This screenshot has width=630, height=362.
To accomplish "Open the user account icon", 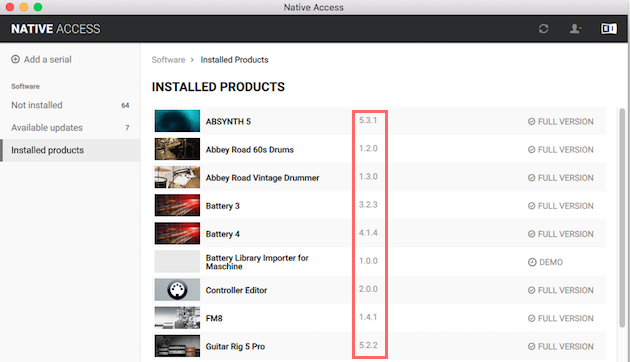I will [575, 29].
